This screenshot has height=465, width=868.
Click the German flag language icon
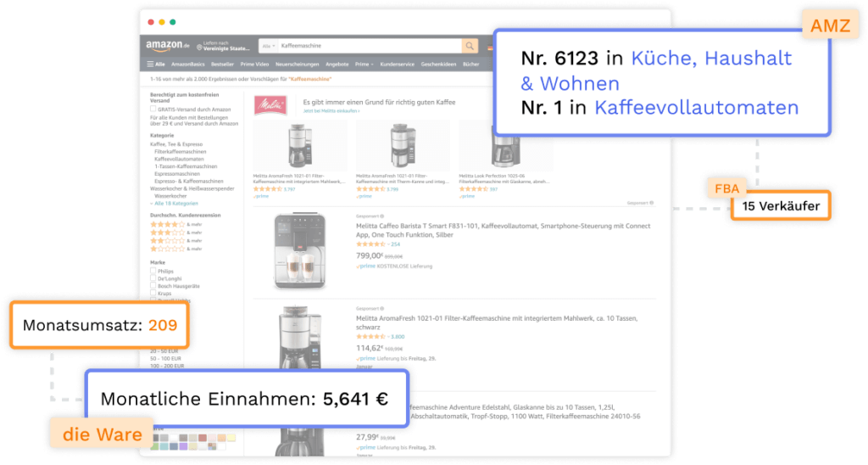pyautogui.click(x=490, y=48)
